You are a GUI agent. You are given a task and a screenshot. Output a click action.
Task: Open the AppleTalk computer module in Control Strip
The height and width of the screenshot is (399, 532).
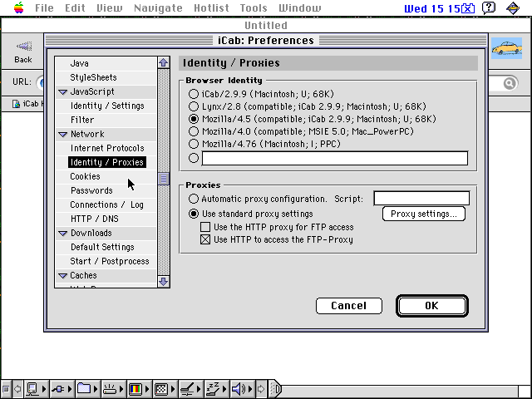[36, 389]
